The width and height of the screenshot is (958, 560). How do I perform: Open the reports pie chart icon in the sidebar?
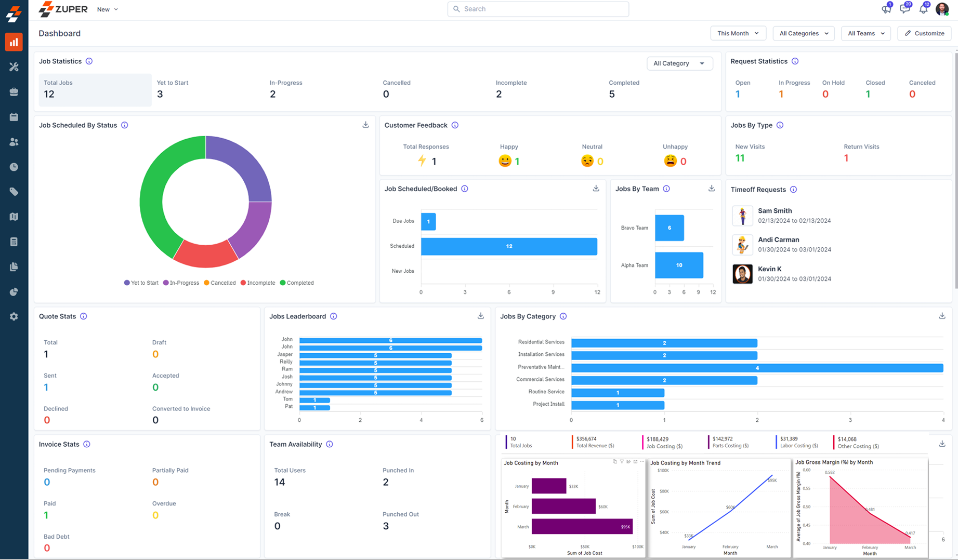(x=14, y=291)
